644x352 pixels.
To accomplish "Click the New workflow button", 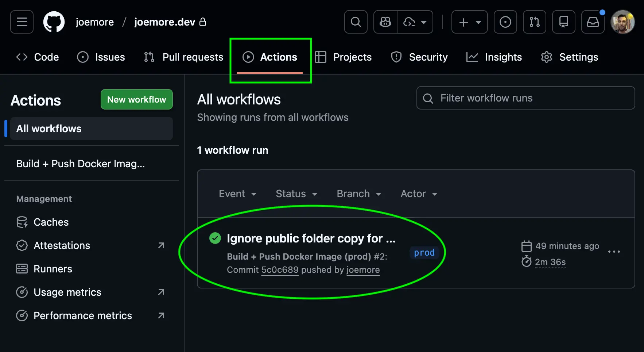I will pos(136,100).
